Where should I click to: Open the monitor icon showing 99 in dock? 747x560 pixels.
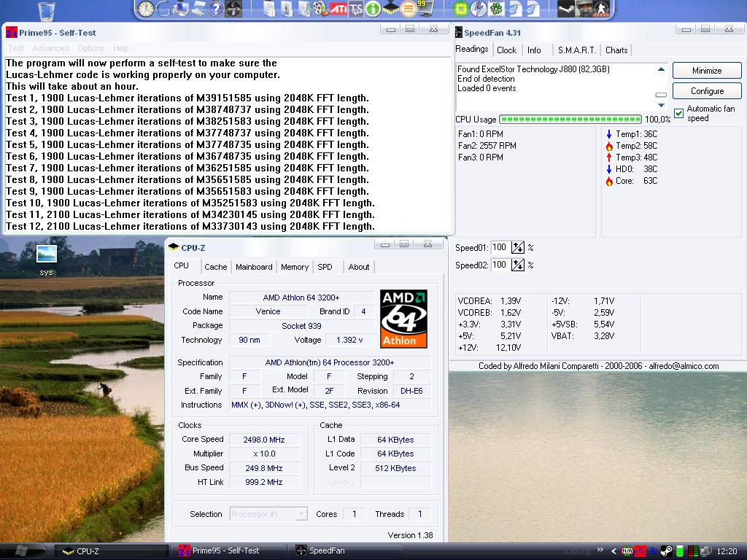point(425,9)
